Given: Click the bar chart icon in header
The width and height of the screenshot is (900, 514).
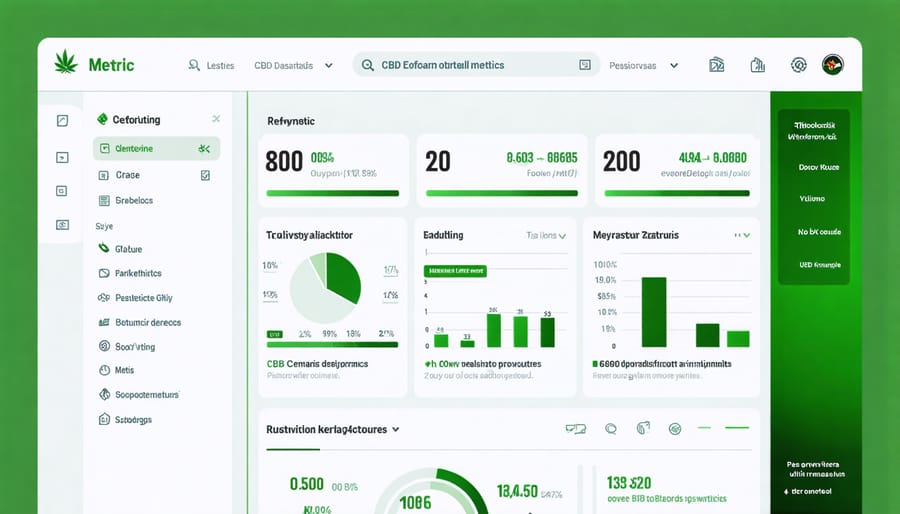Looking at the screenshot, I should pos(716,65).
